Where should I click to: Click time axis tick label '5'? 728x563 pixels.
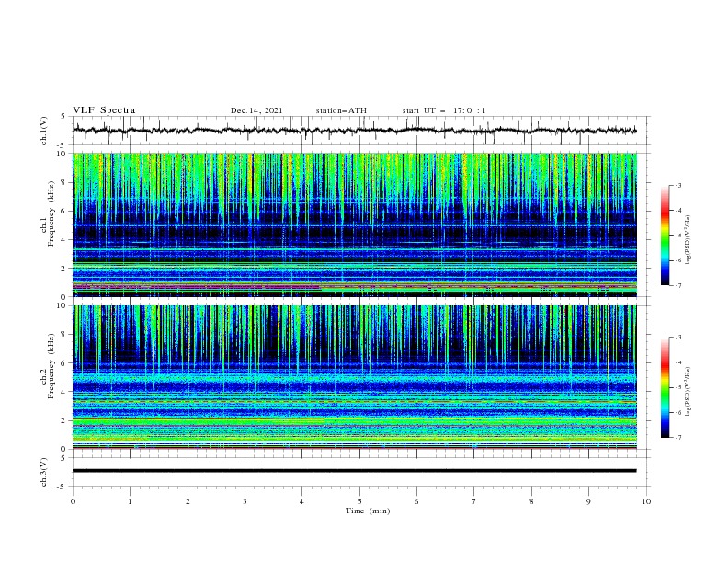click(x=359, y=501)
